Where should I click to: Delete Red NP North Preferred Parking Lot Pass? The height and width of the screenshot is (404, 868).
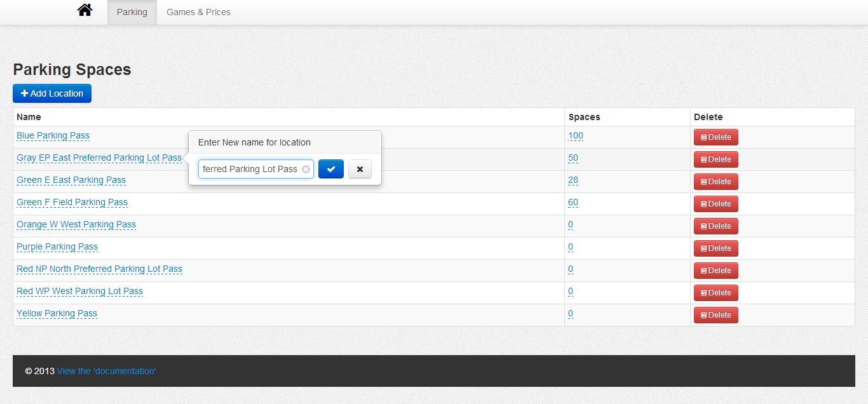pyautogui.click(x=715, y=271)
